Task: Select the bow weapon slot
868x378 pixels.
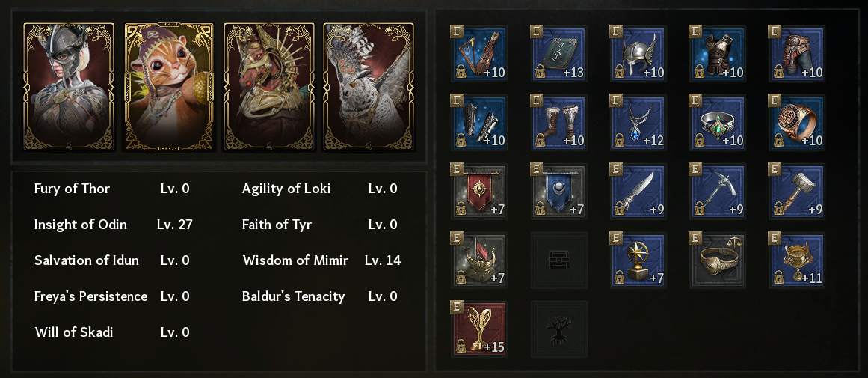Action: tap(478, 55)
